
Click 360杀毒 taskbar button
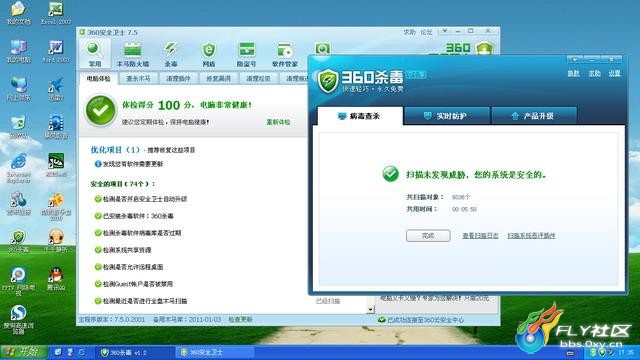pos(135,352)
